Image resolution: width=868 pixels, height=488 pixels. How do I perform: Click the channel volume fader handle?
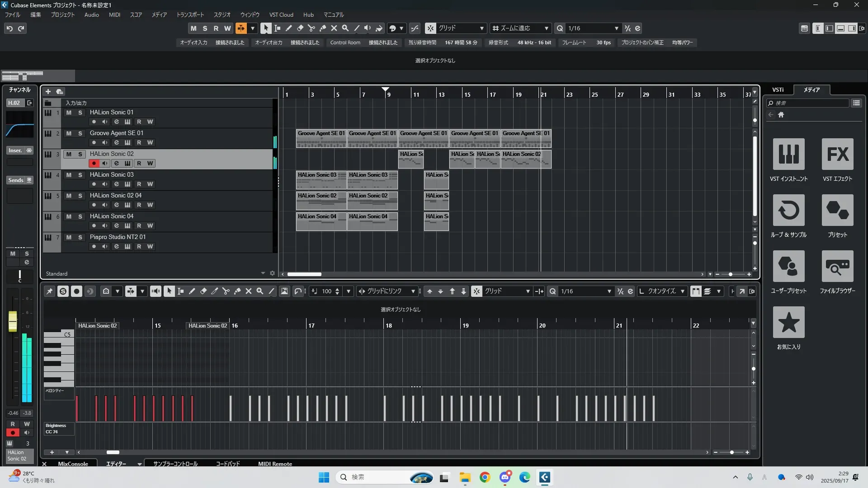(x=13, y=321)
